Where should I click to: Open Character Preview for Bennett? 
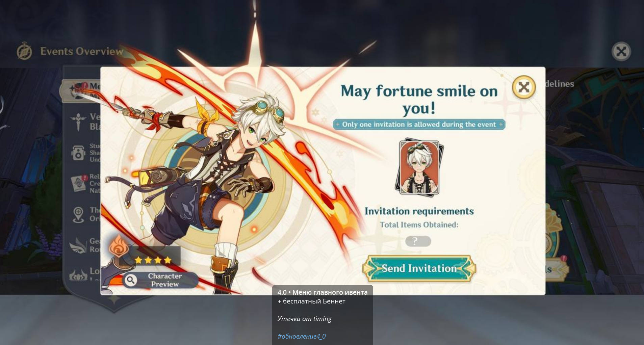161,280
